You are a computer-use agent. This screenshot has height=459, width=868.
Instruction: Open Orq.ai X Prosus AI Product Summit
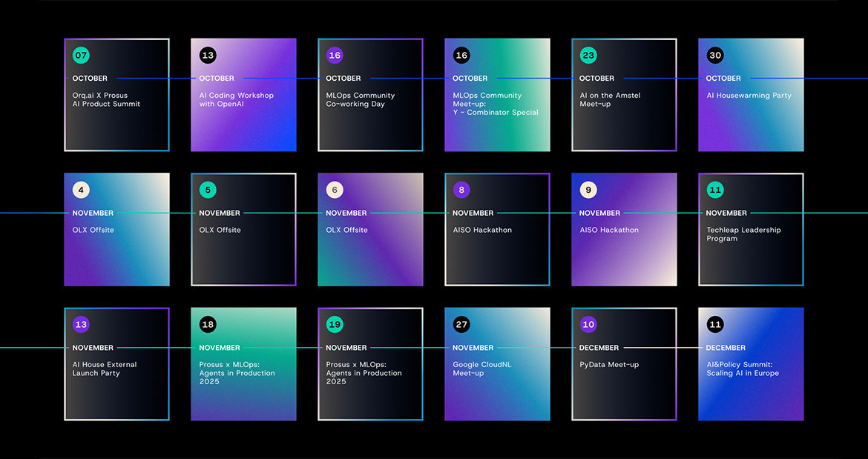[x=106, y=100]
